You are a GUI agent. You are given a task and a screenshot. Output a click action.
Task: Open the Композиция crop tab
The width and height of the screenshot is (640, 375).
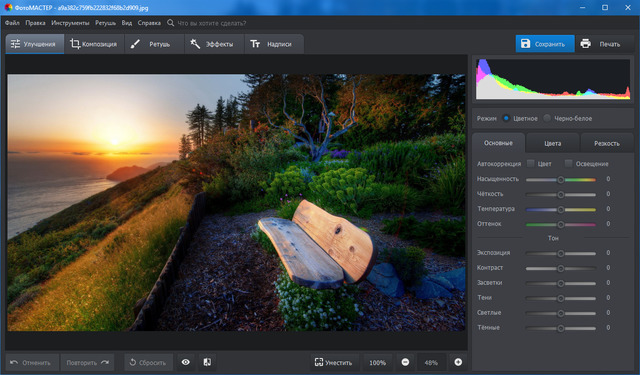pos(94,44)
